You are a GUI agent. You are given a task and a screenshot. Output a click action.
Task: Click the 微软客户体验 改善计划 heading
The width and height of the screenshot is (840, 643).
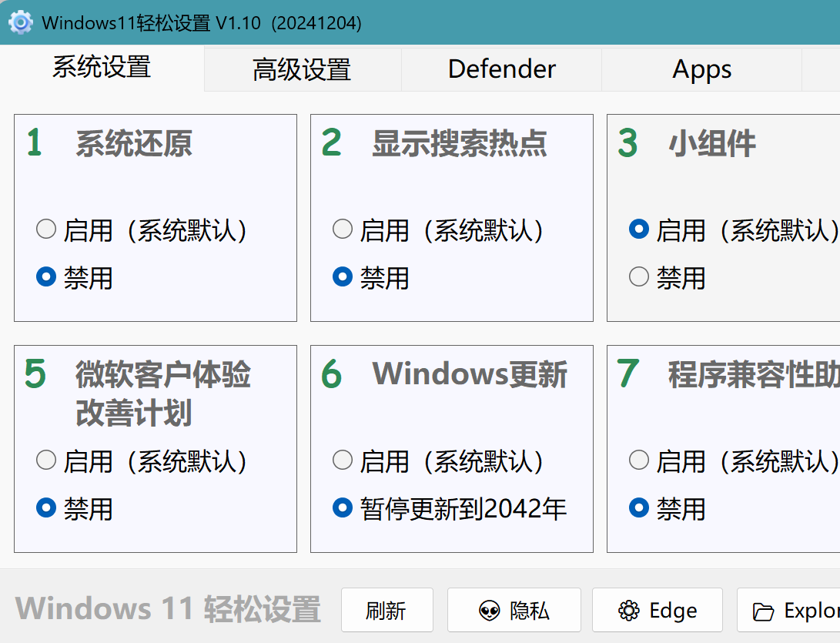[x=163, y=394]
